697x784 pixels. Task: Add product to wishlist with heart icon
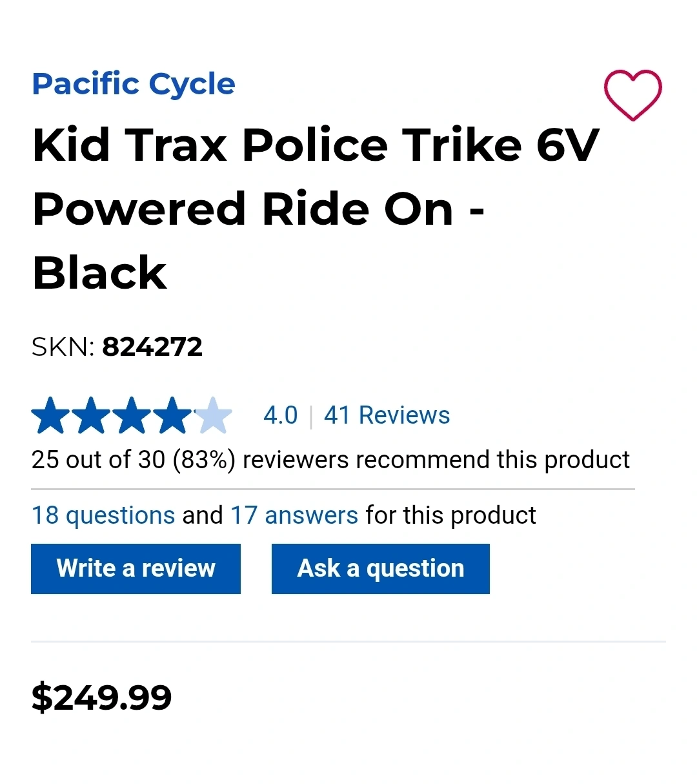[x=632, y=95]
